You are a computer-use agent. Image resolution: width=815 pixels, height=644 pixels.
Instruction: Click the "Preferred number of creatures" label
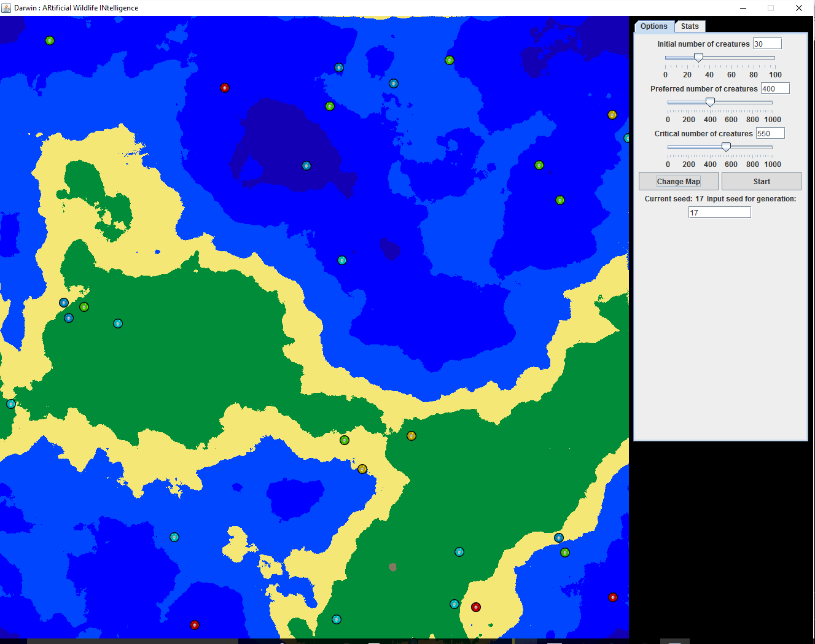[704, 89]
